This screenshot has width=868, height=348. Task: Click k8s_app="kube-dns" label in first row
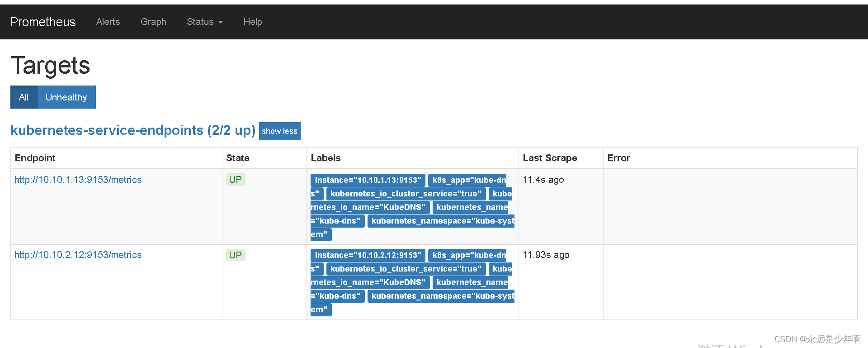pos(467,180)
